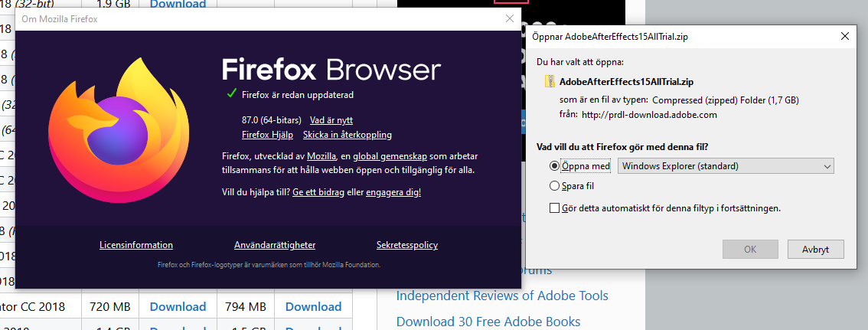Screen dimensions: 868x330
Task: Open Independent Reviews of Adobe Tools link
Action: point(502,296)
